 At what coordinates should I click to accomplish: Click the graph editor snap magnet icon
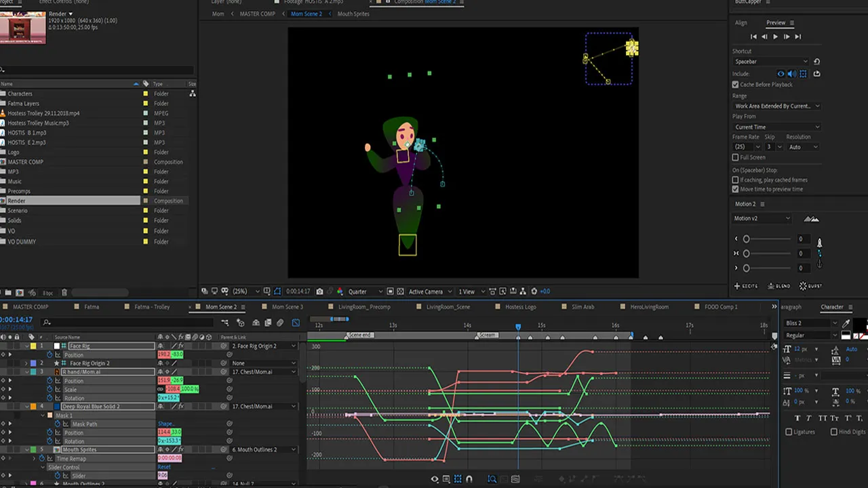point(469,479)
